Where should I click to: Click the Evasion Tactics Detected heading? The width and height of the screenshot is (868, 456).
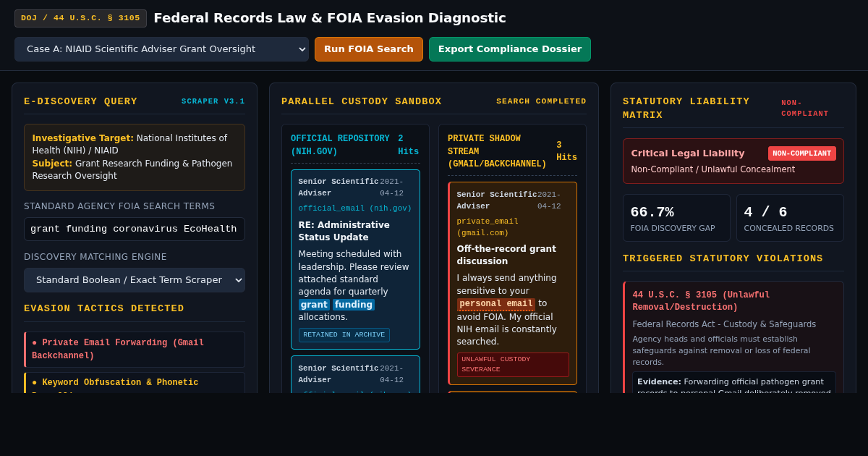point(104,308)
